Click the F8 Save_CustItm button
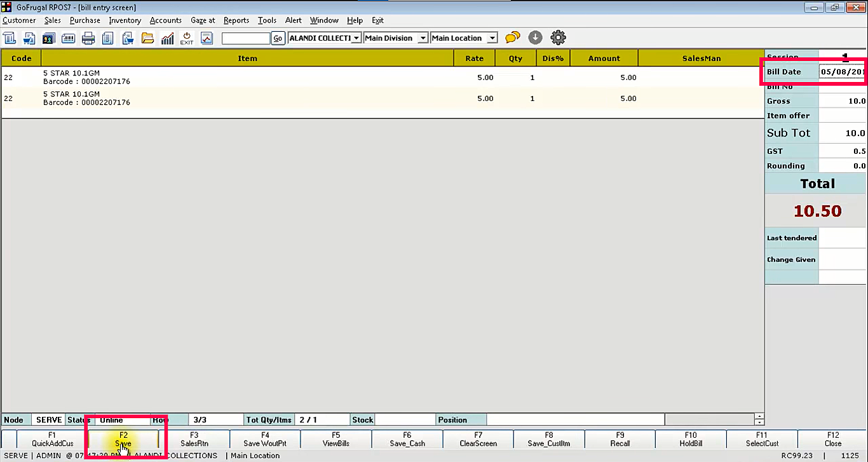868x462 pixels. coord(549,439)
